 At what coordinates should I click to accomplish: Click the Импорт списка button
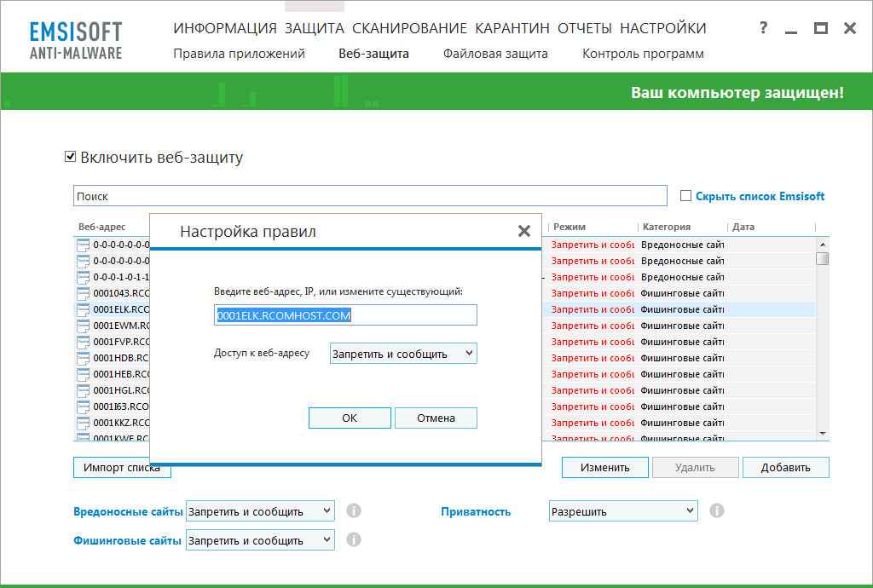pyautogui.click(x=121, y=467)
